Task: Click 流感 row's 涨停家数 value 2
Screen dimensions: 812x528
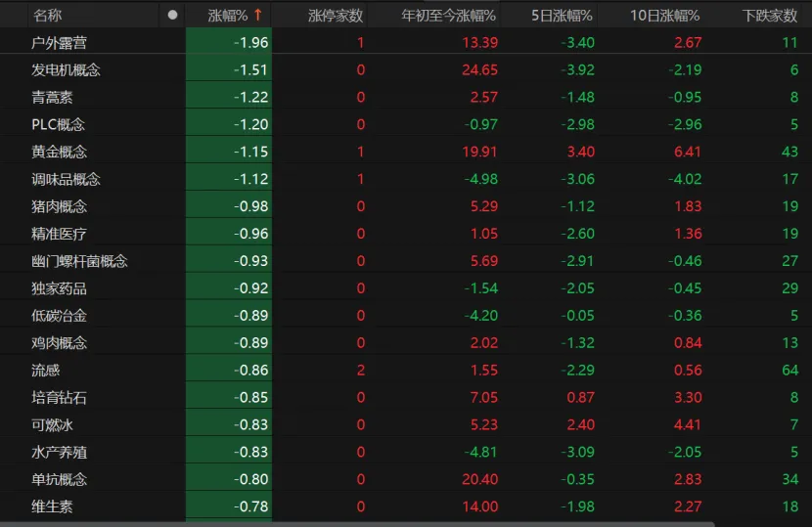Action: pyautogui.click(x=361, y=371)
